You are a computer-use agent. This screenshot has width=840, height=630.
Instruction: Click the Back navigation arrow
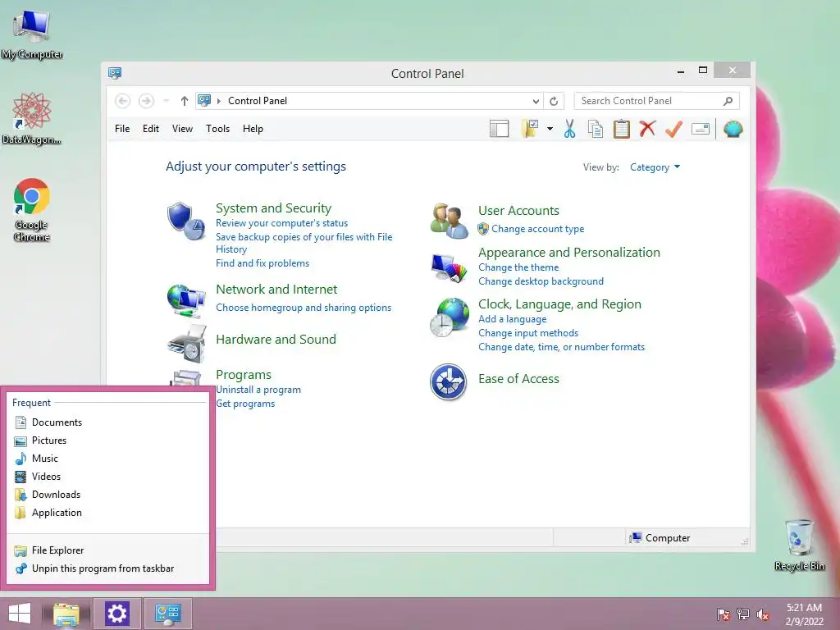point(123,101)
